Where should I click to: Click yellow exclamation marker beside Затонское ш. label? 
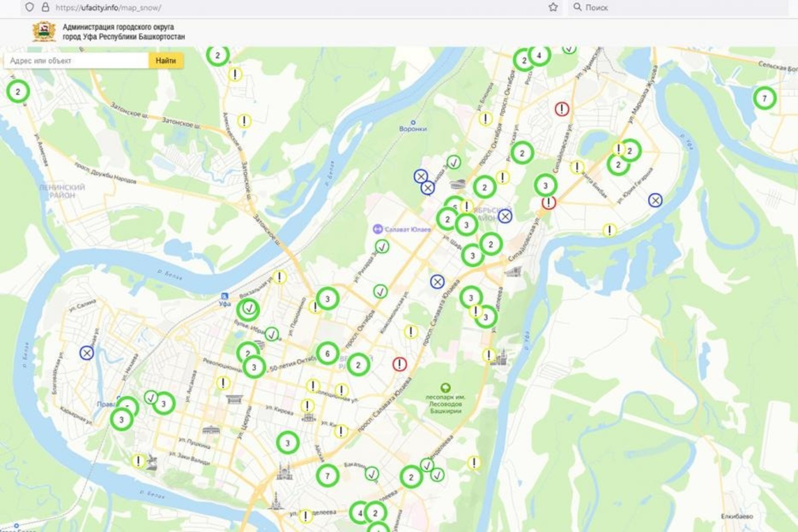click(x=244, y=121)
